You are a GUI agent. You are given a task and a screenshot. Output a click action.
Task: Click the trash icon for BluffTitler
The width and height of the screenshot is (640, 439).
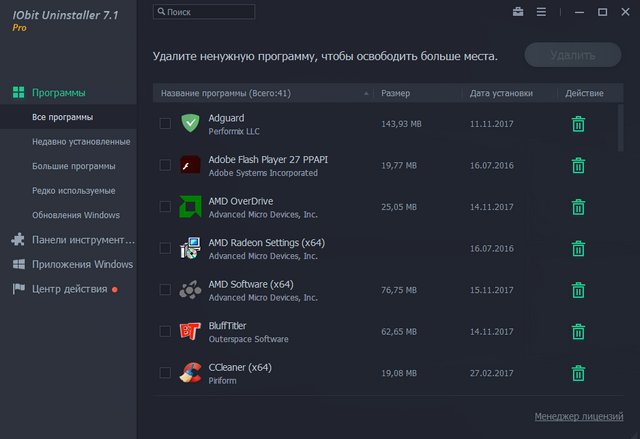click(577, 332)
